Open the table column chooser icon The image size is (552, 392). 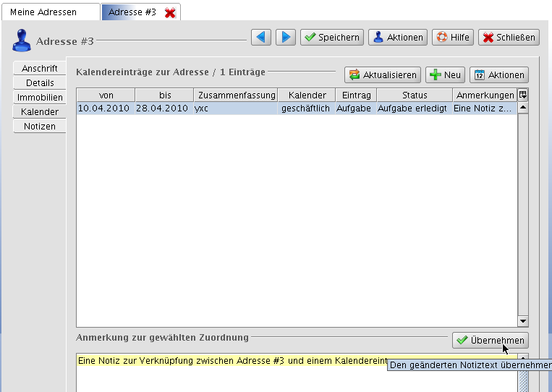(x=523, y=95)
